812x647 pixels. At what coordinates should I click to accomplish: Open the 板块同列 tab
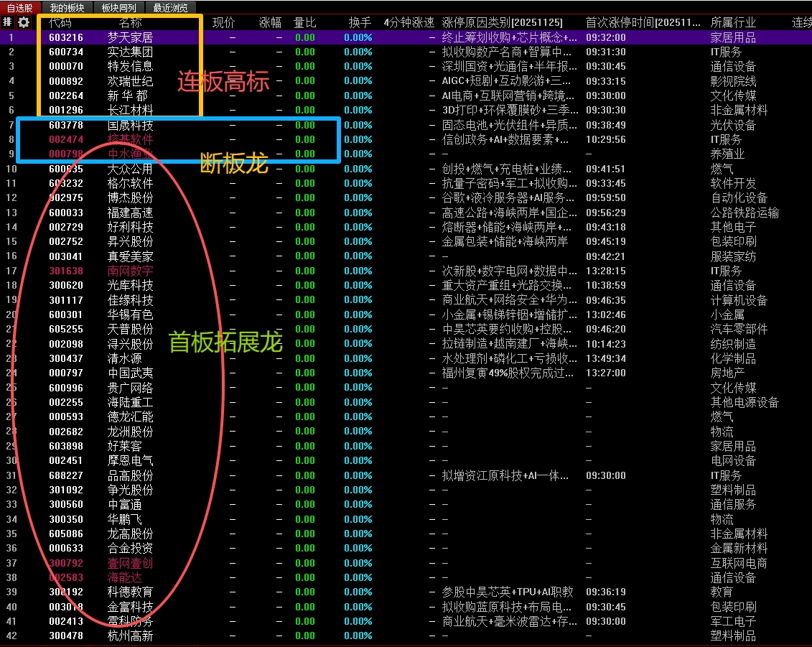pyautogui.click(x=118, y=8)
